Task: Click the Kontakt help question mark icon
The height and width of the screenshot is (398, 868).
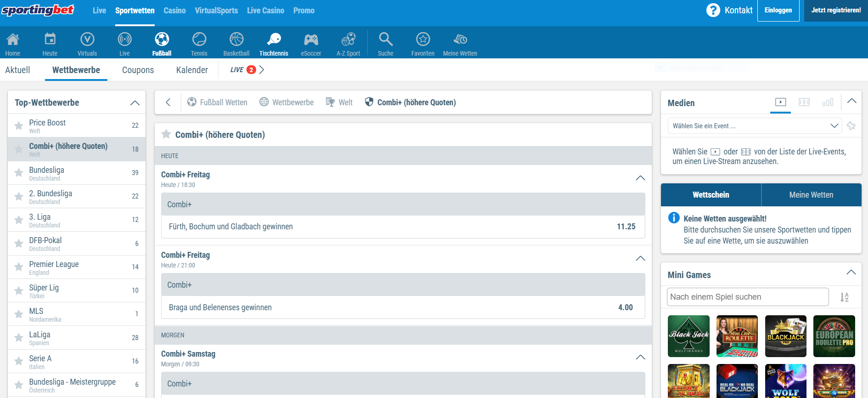Action: [x=713, y=10]
